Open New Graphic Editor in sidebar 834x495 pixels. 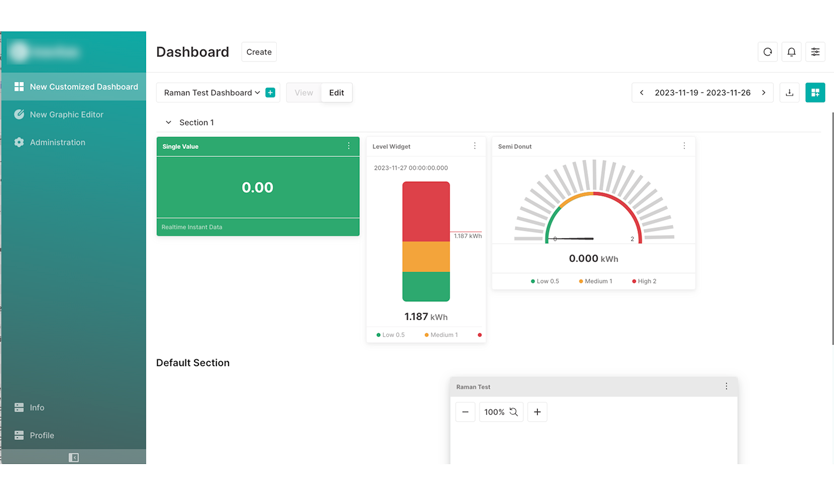click(x=66, y=115)
